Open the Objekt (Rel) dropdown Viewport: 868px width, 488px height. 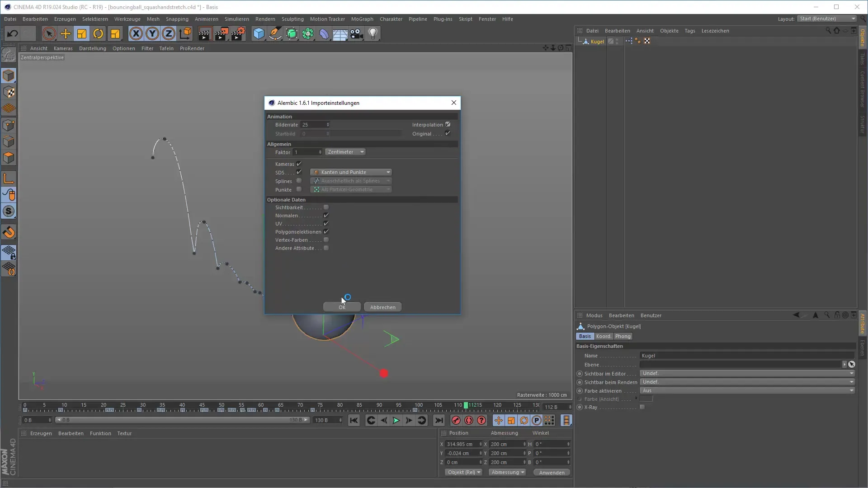(464, 472)
